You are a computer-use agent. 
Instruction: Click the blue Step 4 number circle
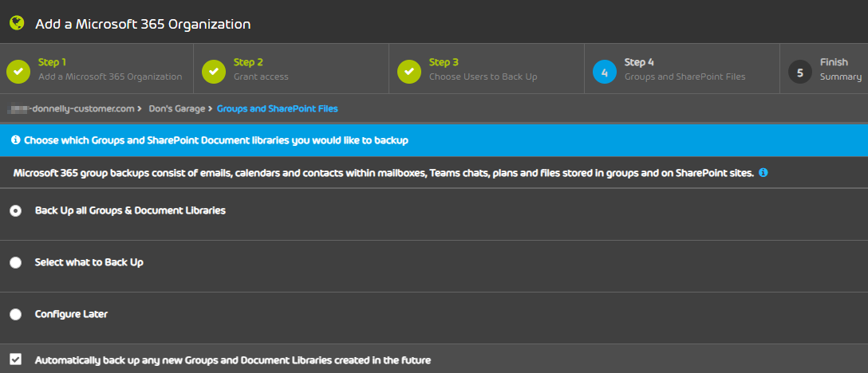pos(605,72)
